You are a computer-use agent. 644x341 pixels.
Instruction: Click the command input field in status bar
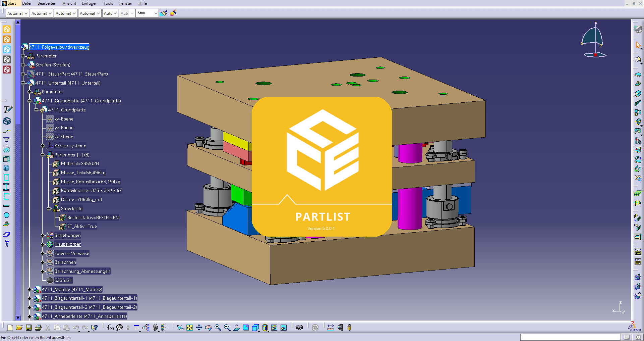click(x=570, y=337)
